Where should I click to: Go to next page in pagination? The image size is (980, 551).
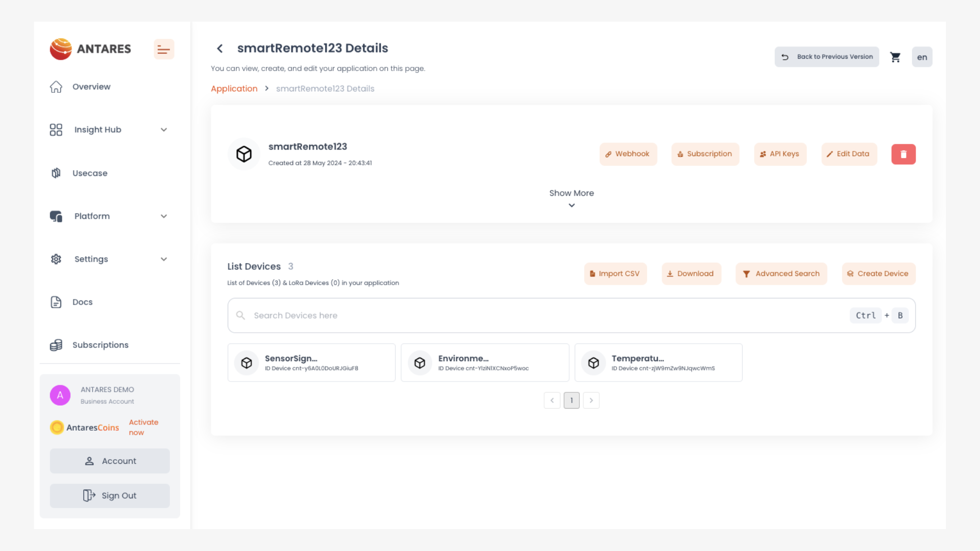pyautogui.click(x=591, y=400)
